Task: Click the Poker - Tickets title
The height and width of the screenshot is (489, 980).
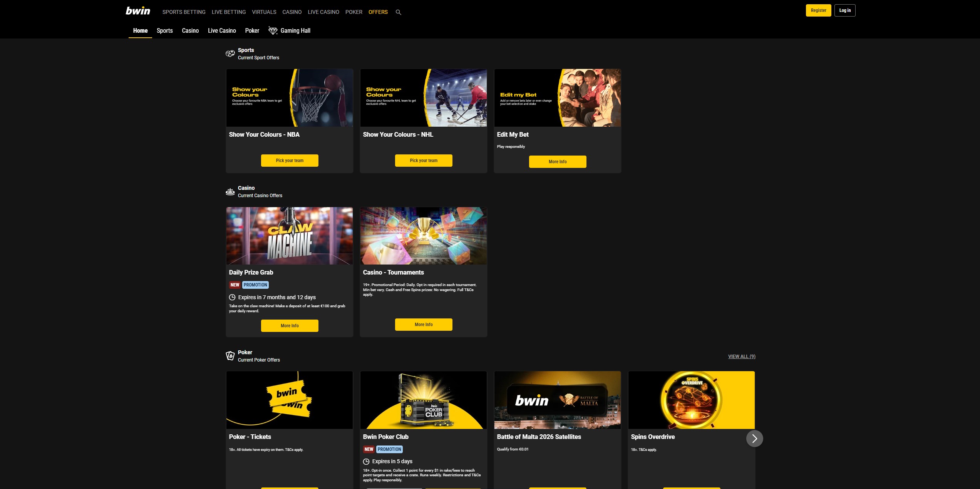Action: [x=250, y=437]
